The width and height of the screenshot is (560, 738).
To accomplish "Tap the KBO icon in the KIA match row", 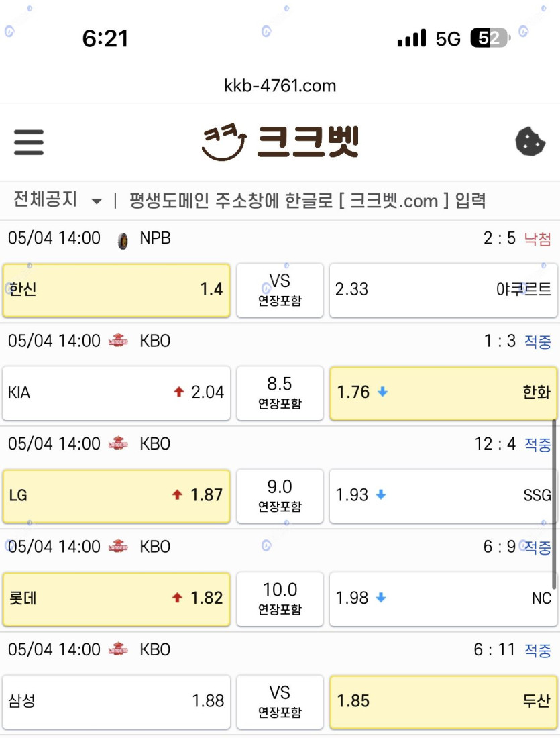I will tap(118, 340).
